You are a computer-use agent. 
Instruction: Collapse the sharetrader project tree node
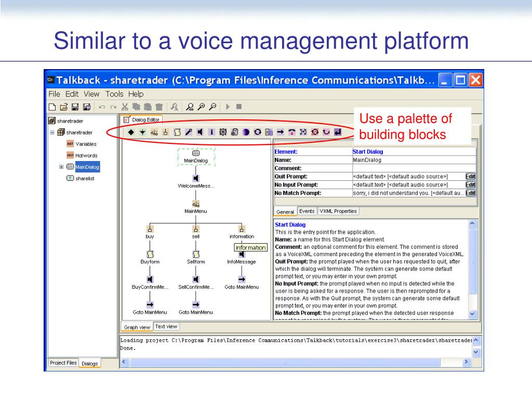(x=52, y=132)
